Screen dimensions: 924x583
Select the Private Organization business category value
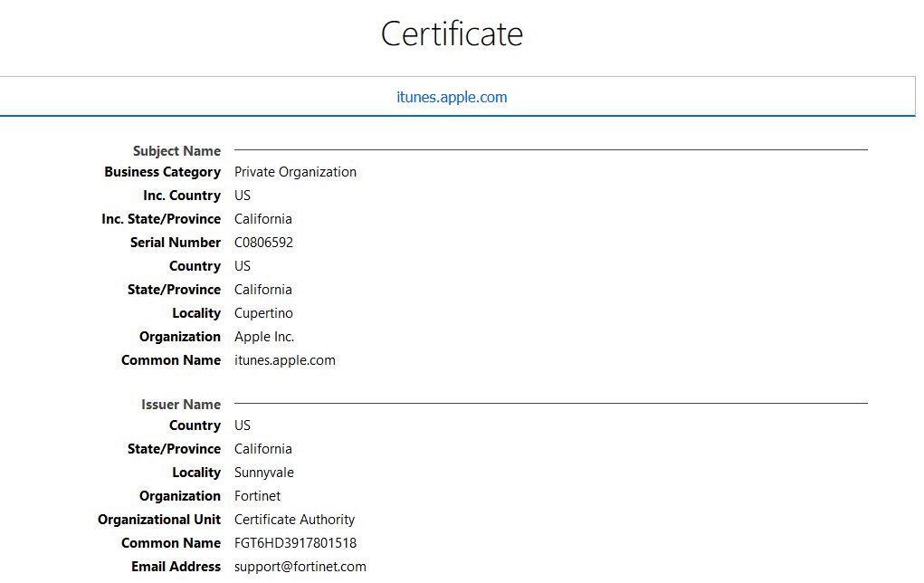click(295, 172)
